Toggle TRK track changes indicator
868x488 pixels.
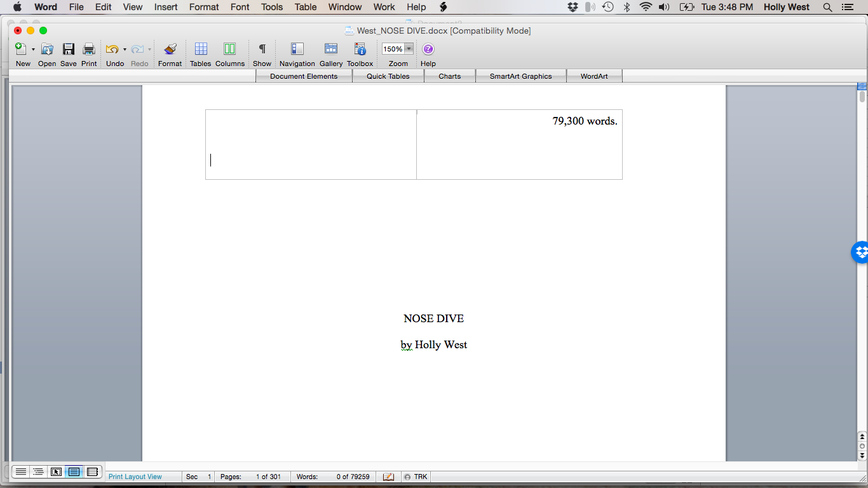(x=416, y=477)
